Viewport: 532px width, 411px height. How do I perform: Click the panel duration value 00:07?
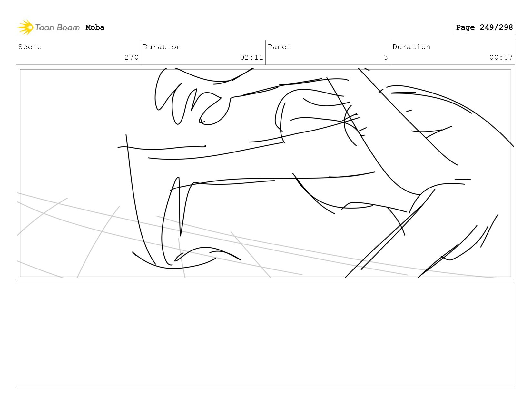pyautogui.click(x=501, y=57)
